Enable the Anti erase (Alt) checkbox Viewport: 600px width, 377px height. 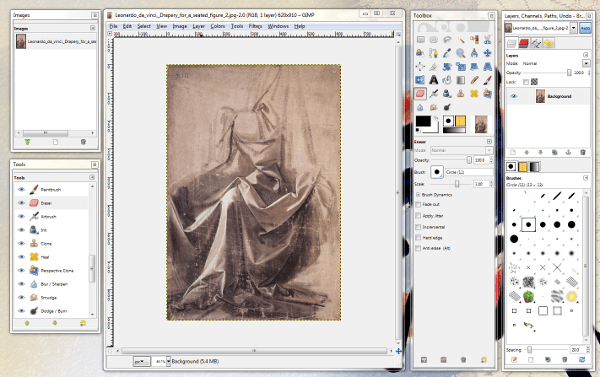tap(418, 248)
